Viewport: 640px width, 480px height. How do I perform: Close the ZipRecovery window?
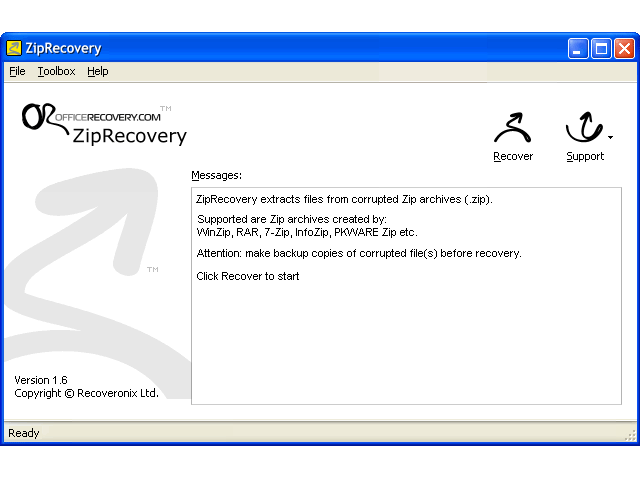point(624,49)
